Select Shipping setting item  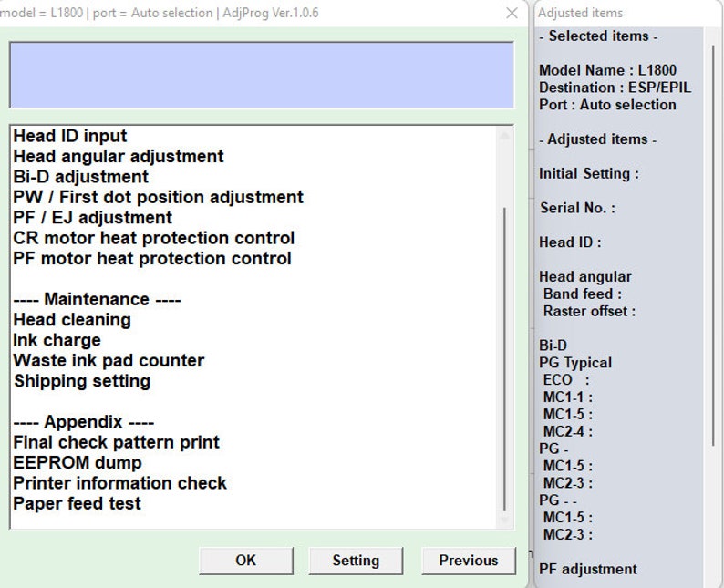(x=82, y=381)
